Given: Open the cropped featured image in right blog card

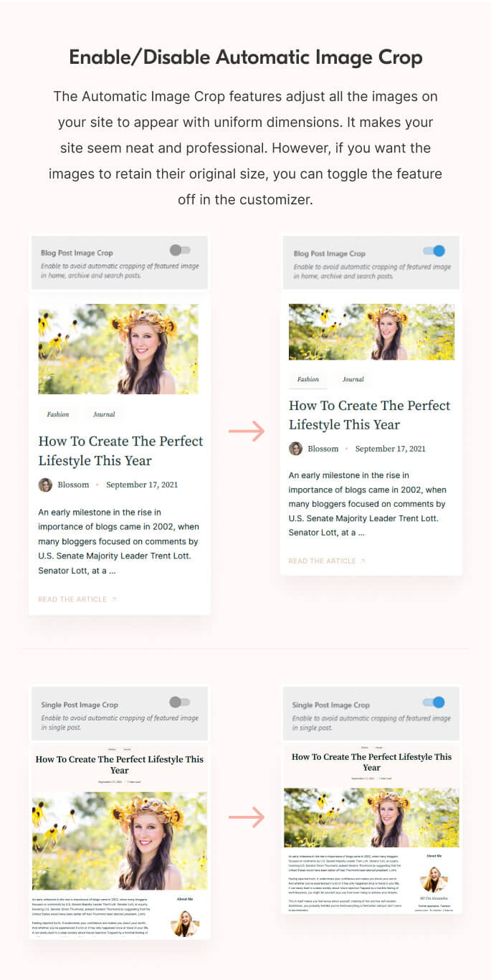Looking at the screenshot, I should click(371, 332).
